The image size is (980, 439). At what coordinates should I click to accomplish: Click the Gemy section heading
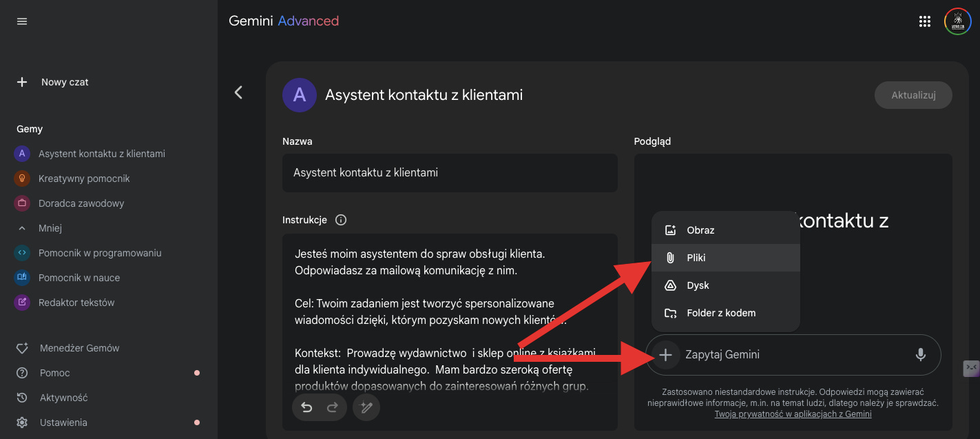coord(30,129)
